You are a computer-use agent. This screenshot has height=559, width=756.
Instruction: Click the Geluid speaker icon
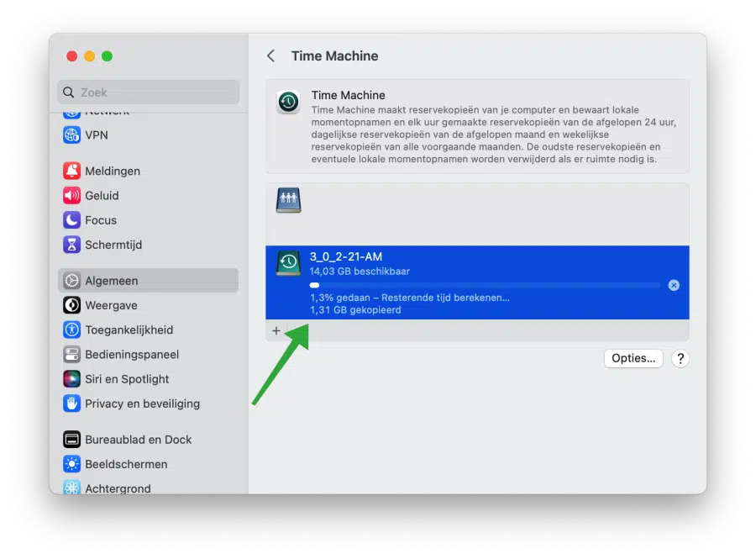72,195
